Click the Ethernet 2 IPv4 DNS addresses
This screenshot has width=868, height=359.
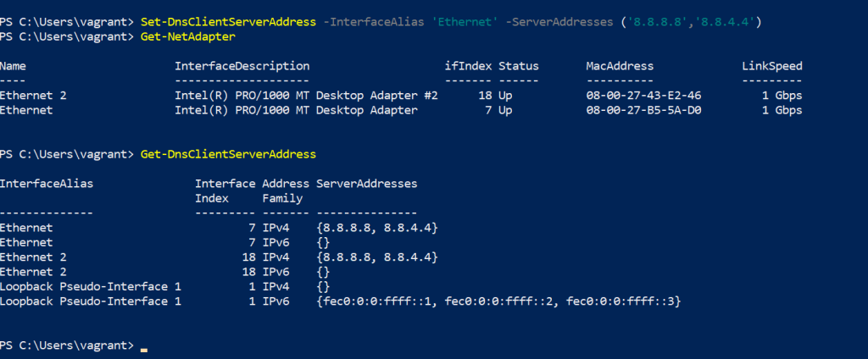tap(377, 257)
